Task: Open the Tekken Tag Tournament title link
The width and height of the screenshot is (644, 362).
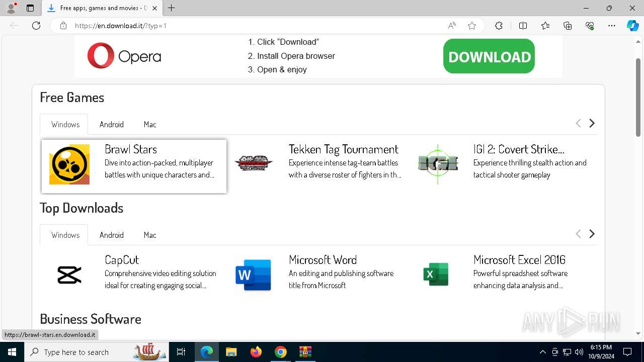Action: pos(344,149)
